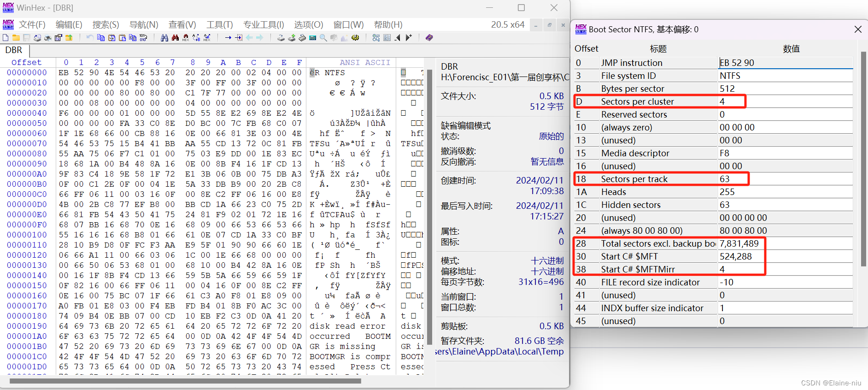This screenshot has width=868, height=390.
Task: Click the Replace Text A-to-B icon
Action: click(196, 38)
